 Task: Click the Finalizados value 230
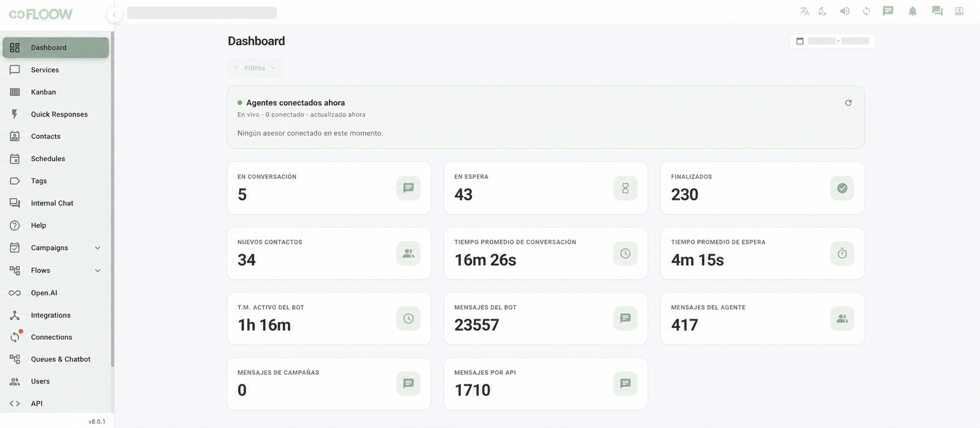tap(685, 195)
